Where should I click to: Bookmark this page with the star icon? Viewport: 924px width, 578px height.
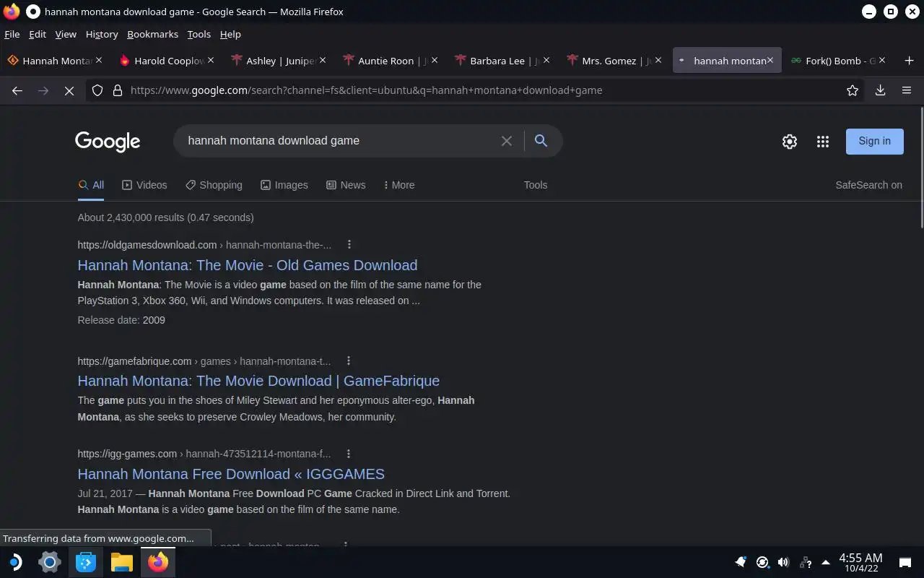coord(853,90)
